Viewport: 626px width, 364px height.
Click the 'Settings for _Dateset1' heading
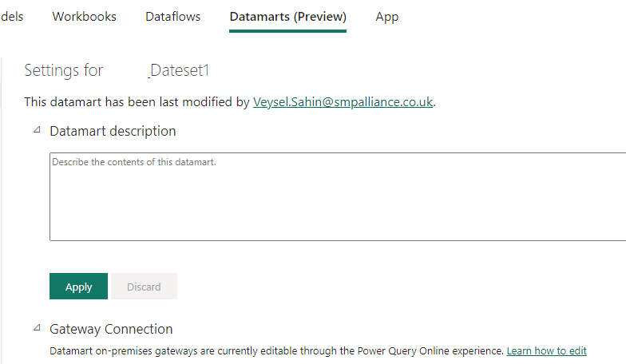pyautogui.click(x=117, y=70)
